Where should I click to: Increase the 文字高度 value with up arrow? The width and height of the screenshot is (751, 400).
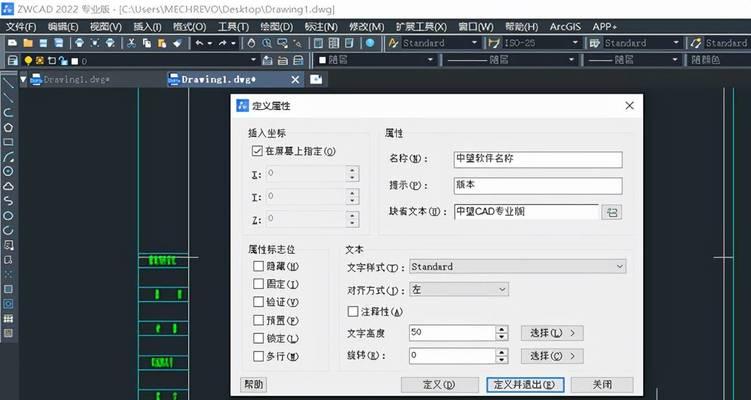(501, 329)
